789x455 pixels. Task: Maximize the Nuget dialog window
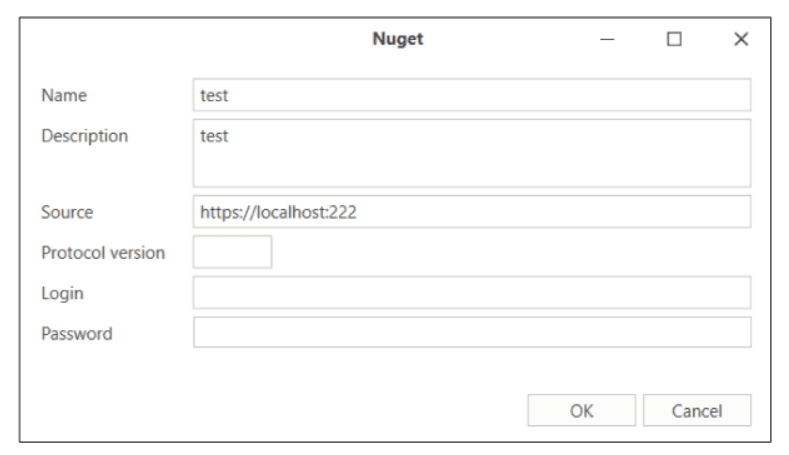click(x=674, y=39)
